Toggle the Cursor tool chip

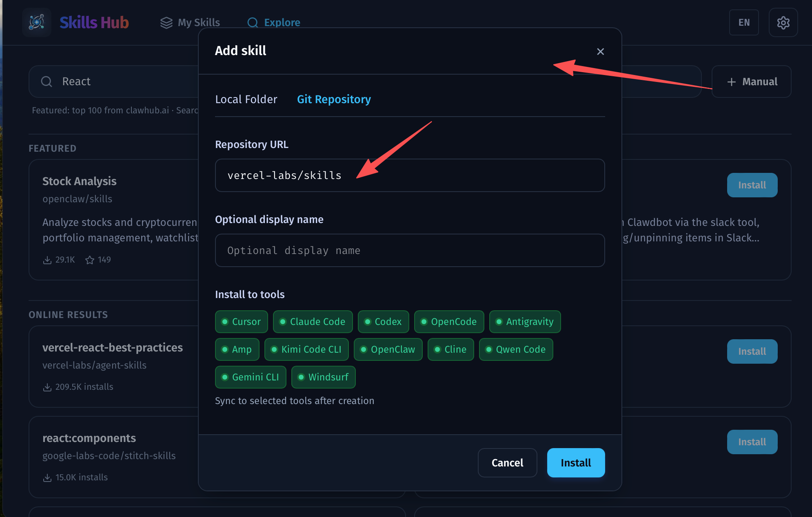pyautogui.click(x=241, y=322)
